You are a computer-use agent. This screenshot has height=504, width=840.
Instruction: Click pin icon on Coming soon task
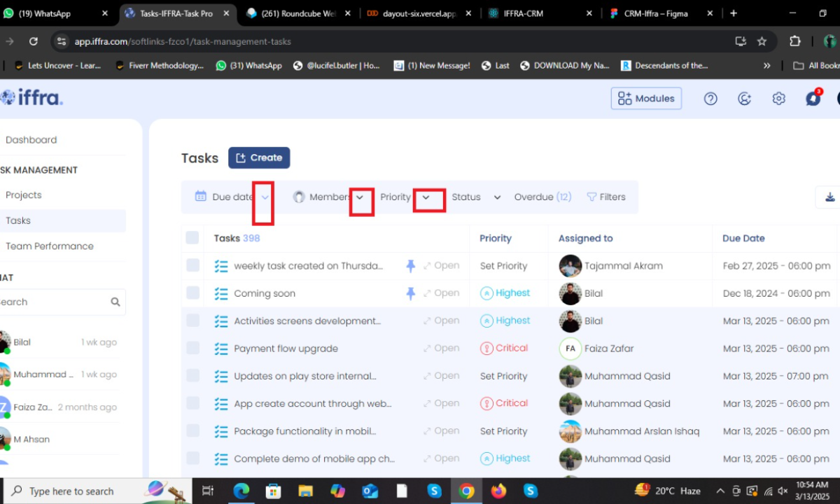tap(411, 293)
